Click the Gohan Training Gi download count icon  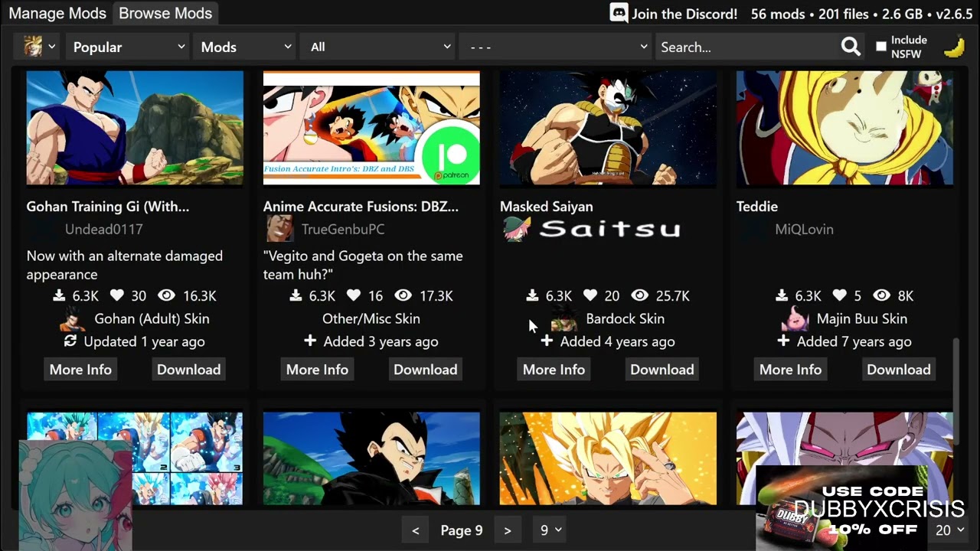[59, 295]
